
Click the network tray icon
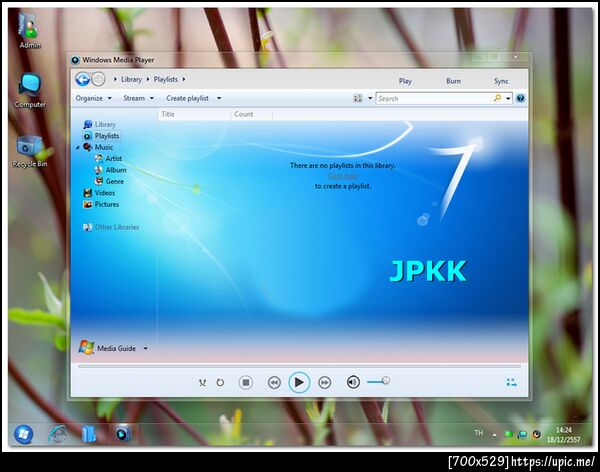pos(522,434)
